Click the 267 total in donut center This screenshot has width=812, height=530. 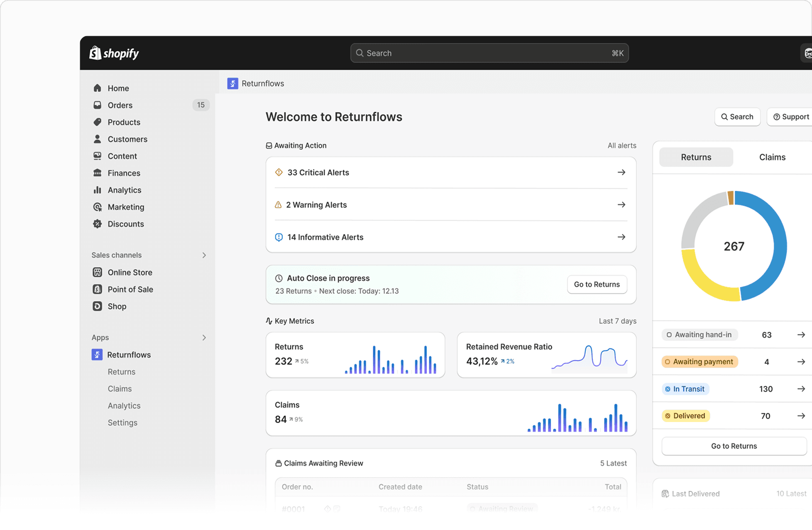coord(734,246)
